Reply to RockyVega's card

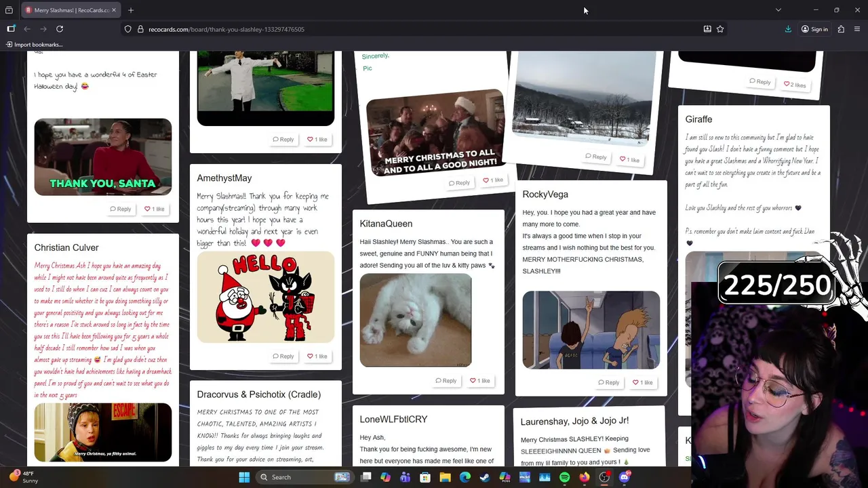(608, 383)
